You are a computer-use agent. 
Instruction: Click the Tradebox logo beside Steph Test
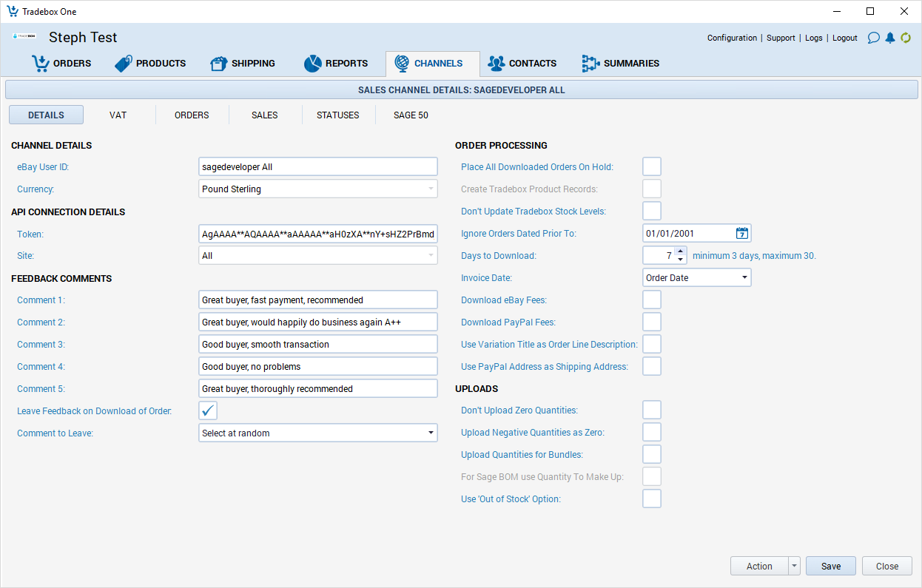pos(24,36)
